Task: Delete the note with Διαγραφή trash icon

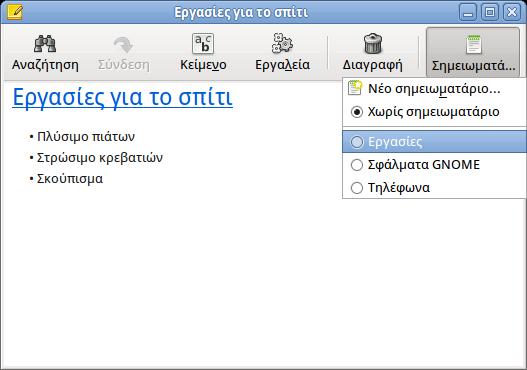Action: coord(372,53)
